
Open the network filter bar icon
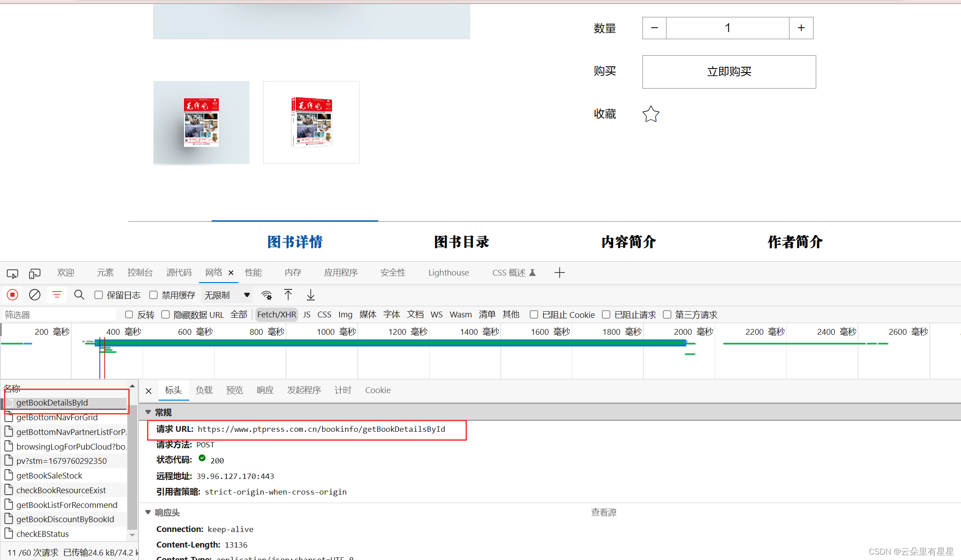click(57, 295)
